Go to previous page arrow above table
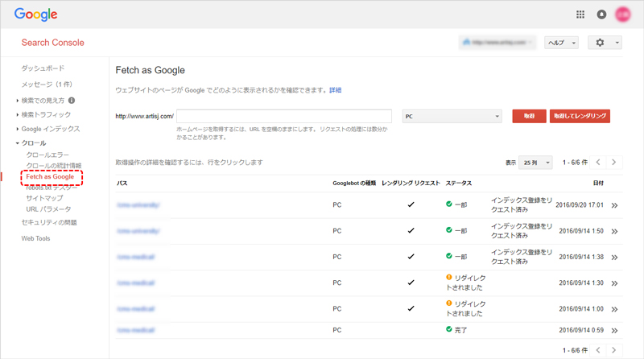This screenshot has height=359, width=644. [x=598, y=163]
